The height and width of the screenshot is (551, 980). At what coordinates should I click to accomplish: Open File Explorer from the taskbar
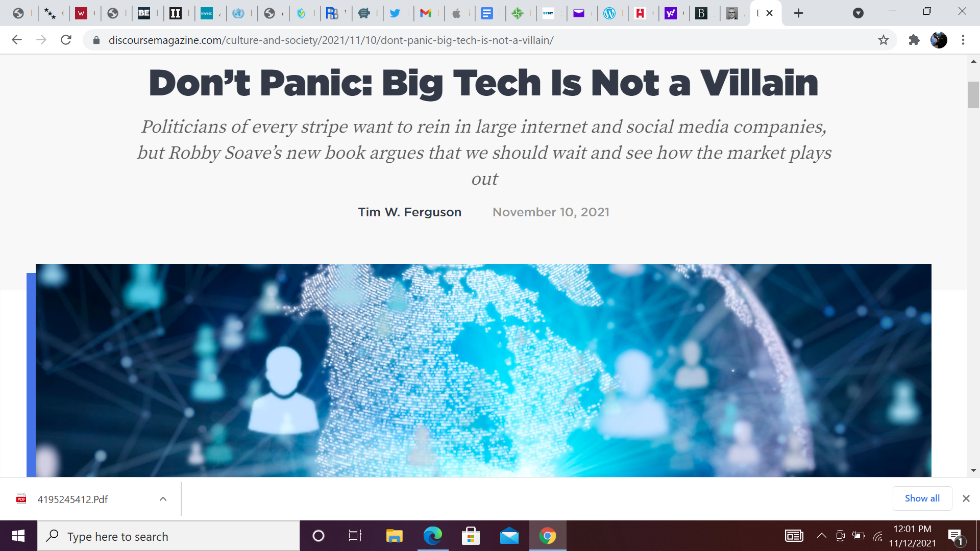[x=394, y=536]
